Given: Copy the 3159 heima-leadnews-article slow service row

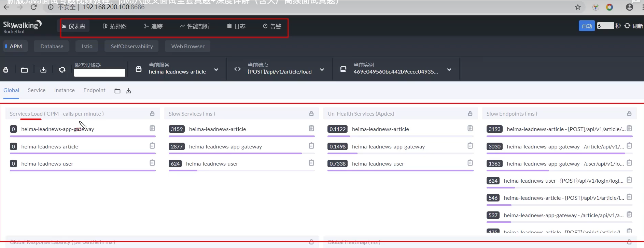Looking at the screenshot, I should click(311, 128).
